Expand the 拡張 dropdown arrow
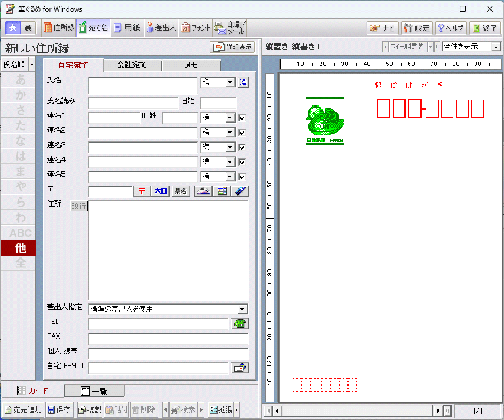The height and width of the screenshot is (420, 504). point(237,410)
